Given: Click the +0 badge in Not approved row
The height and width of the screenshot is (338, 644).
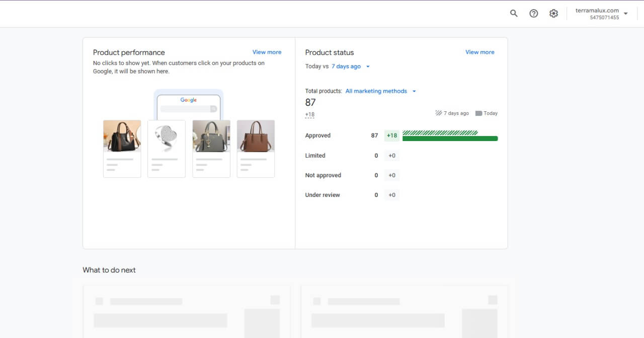Looking at the screenshot, I should [392, 175].
